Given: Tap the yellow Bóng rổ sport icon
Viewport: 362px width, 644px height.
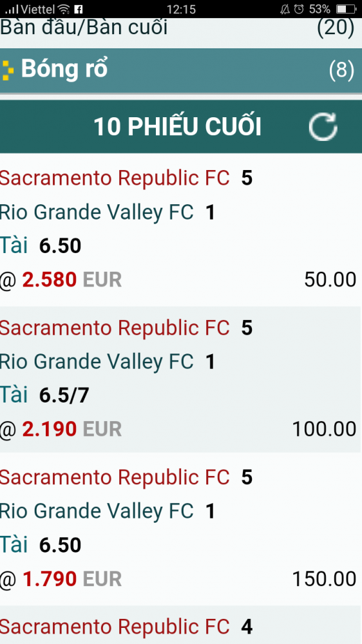Looking at the screenshot, I should pos(7,70).
